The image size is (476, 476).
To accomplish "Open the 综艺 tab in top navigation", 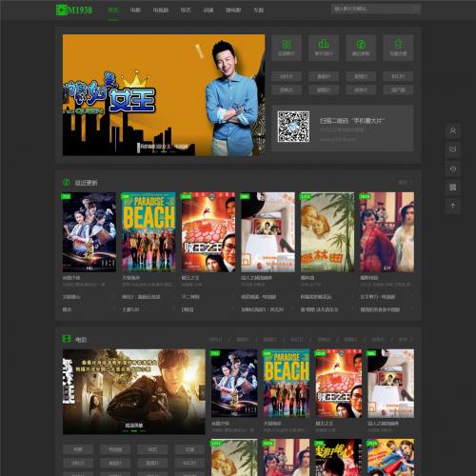I will coord(186,10).
